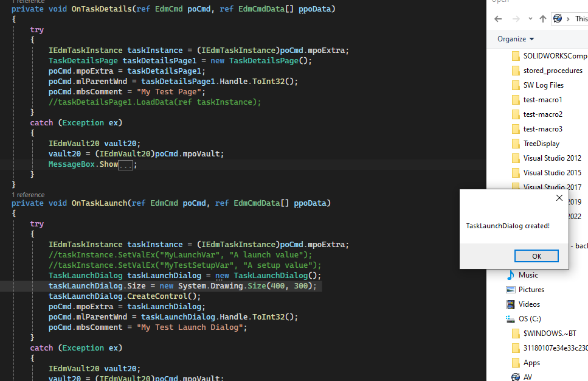This screenshot has width=588, height=381.
Task: Click the Videos film icon
Action: (x=510, y=304)
